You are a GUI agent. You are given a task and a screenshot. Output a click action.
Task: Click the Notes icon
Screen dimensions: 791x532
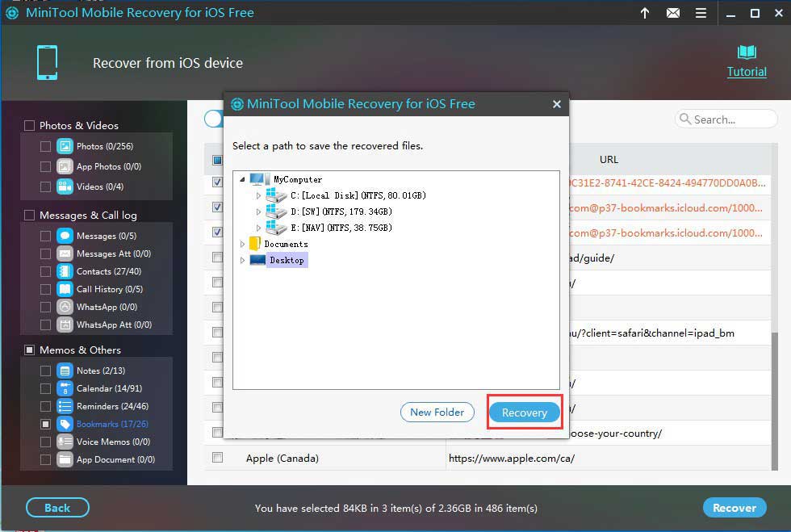pyautogui.click(x=65, y=371)
